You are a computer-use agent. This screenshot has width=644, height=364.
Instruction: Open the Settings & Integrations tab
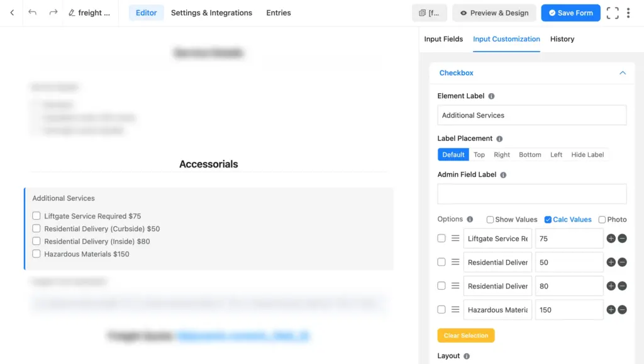pyautogui.click(x=211, y=13)
